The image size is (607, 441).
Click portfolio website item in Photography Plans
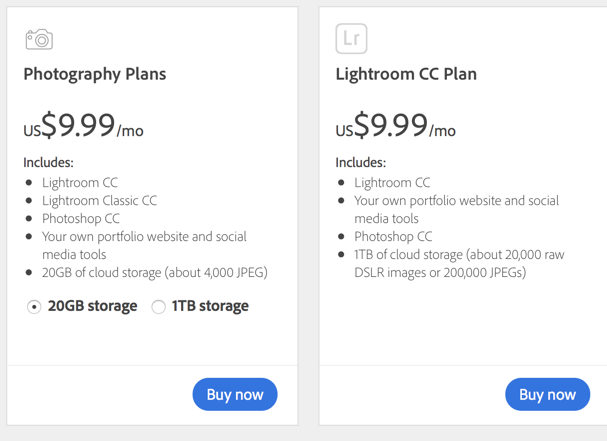144,245
